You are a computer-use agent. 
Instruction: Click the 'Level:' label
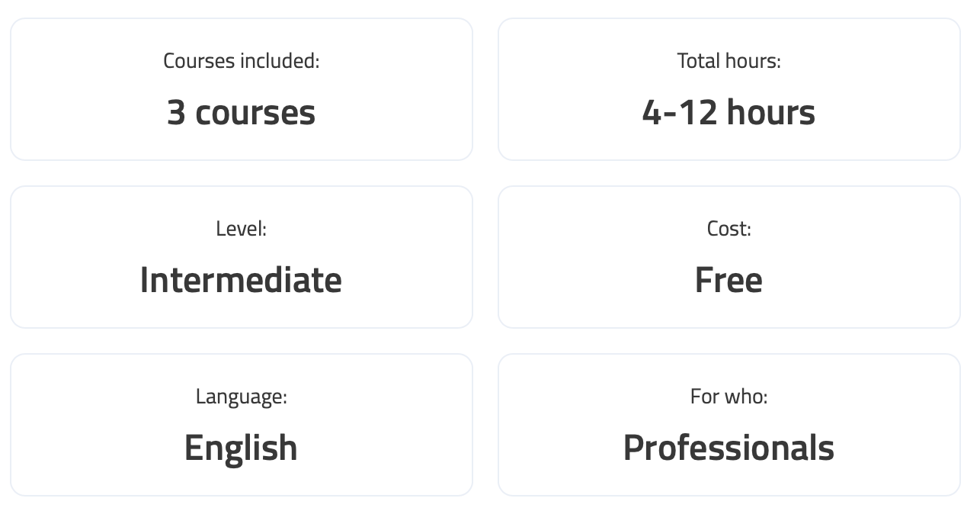[241, 228]
